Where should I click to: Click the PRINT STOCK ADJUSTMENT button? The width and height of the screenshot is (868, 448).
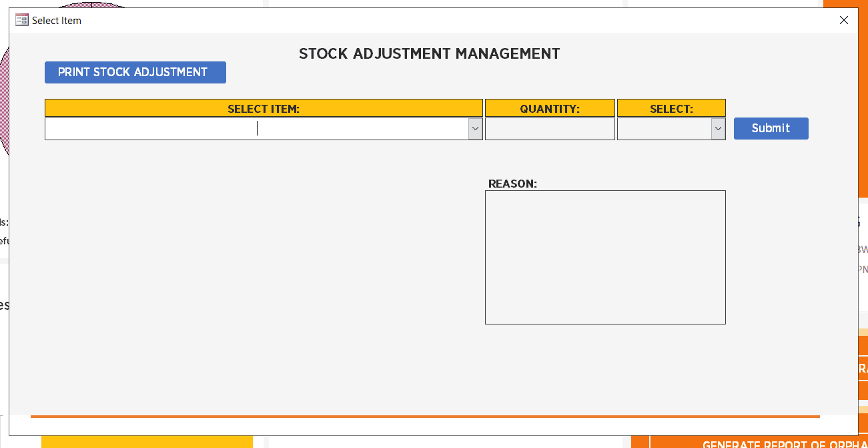135,72
